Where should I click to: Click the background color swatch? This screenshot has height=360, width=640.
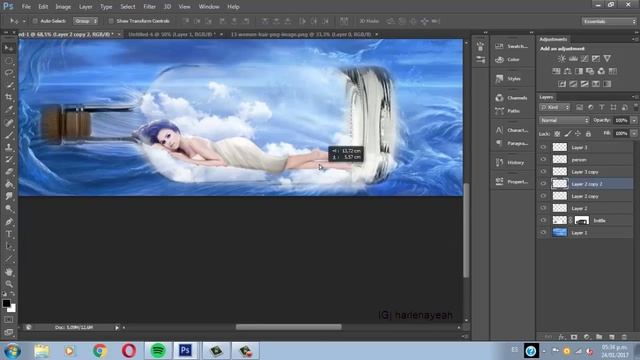pos(12,309)
